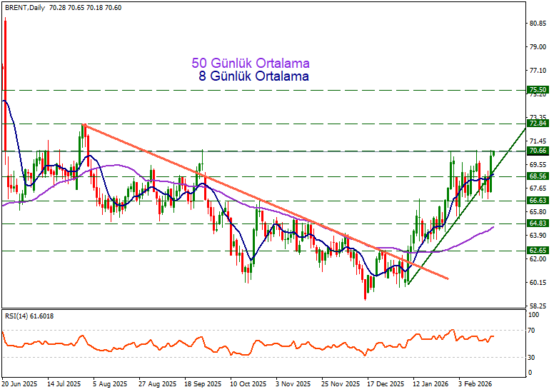Select the 50 Günlük Ortalama label
Image resolution: width=554 pixels, height=392 pixels.
[x=251, y=64]
